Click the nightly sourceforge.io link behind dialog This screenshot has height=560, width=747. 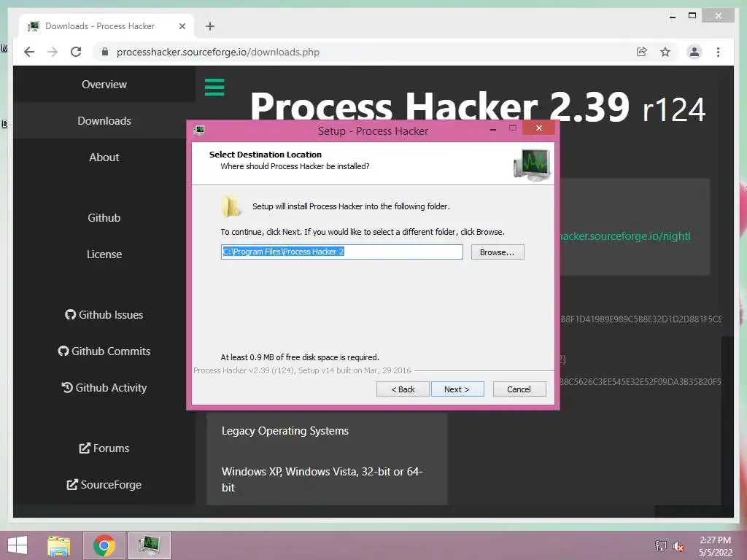625,236
